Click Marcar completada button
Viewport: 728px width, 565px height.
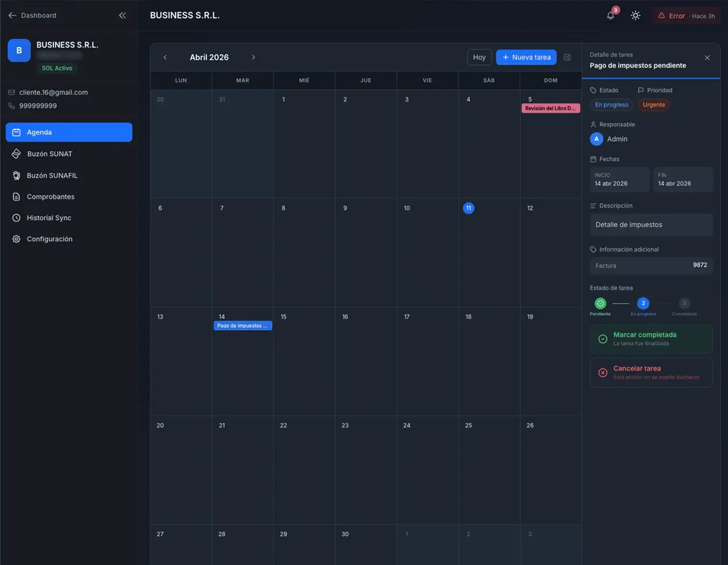(651, 339)
